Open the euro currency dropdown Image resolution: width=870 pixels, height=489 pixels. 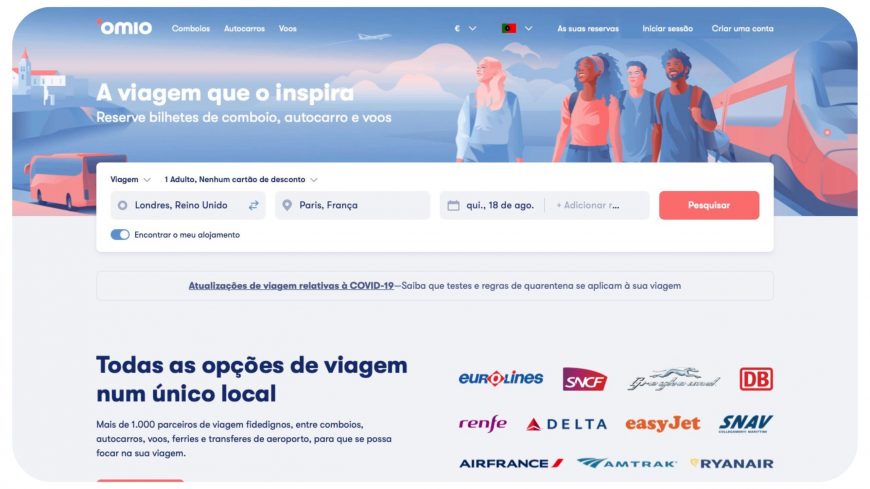click(465, 28)
